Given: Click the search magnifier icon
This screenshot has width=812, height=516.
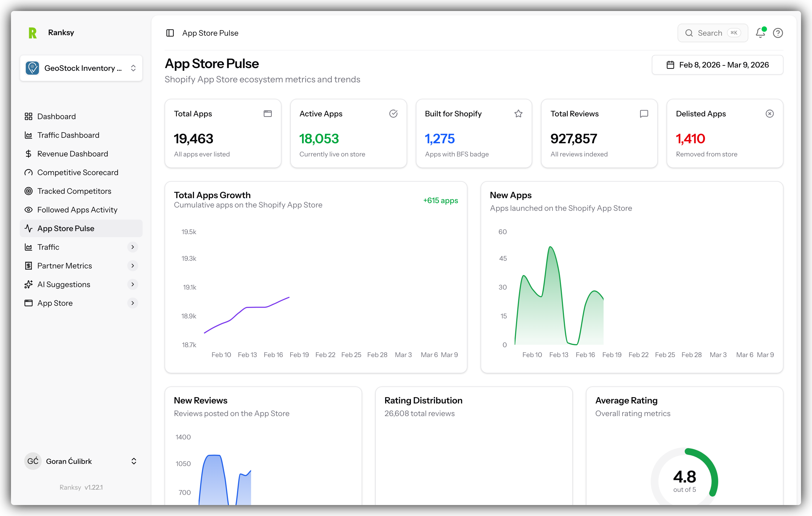Looking at the screenshot, I should tap(689, 33).
